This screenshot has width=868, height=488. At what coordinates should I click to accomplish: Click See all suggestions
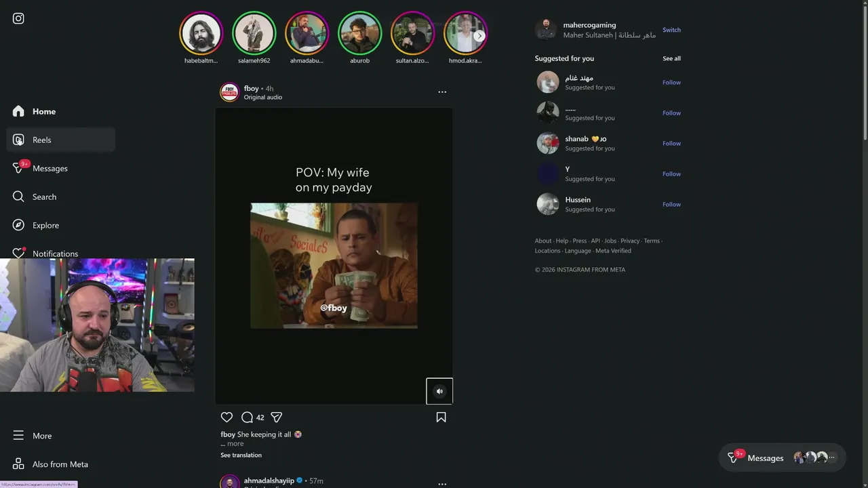pos(671,58)
